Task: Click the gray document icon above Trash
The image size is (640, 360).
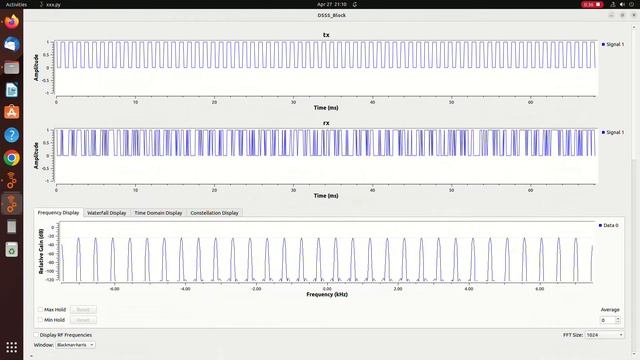Action: [11, 227]
